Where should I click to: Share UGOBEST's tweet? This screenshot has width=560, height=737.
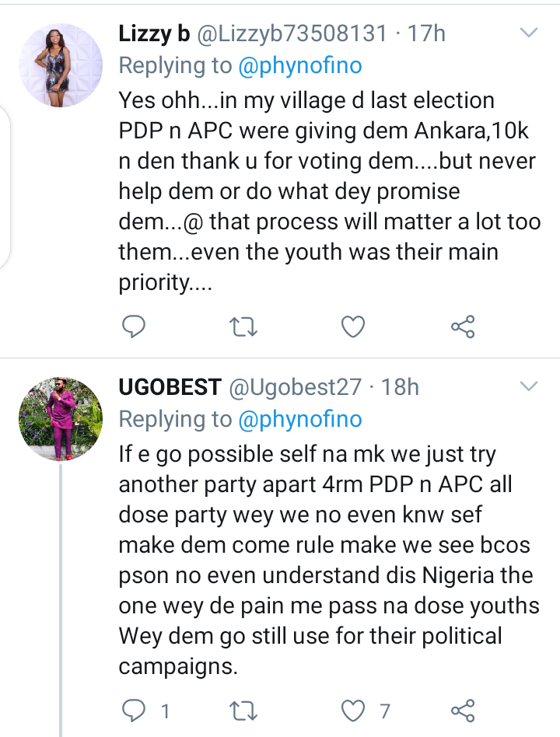[463, 710]
